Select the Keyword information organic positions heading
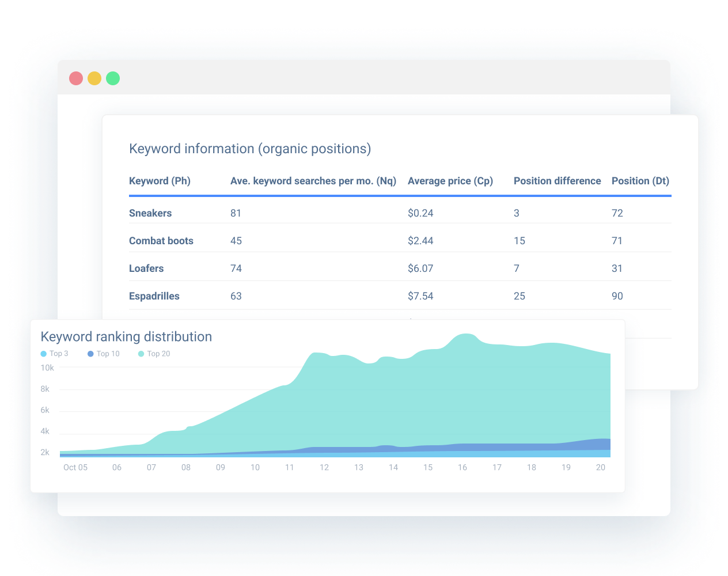Viewport: 728px width, 576px height. (x=250, y=149)
